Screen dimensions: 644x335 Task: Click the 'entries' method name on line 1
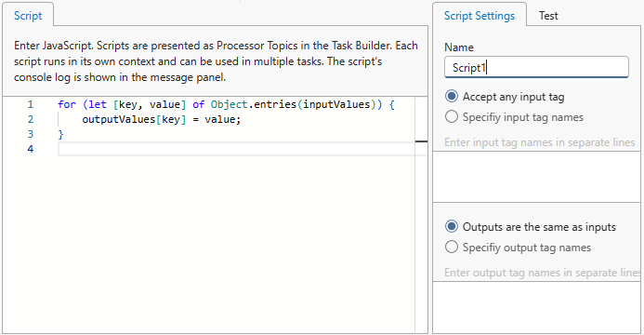pos(275,104)
